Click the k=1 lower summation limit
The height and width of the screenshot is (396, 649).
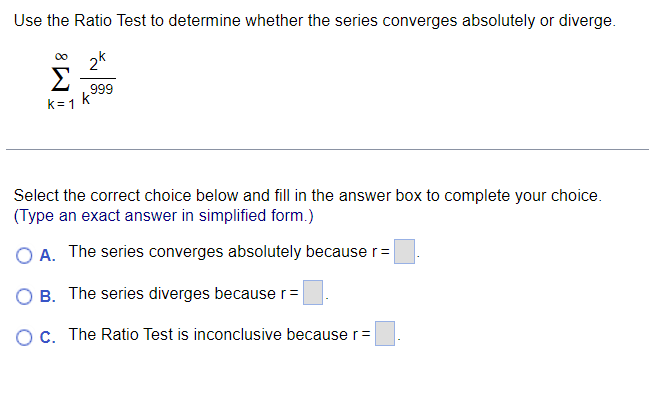[61, 104]
